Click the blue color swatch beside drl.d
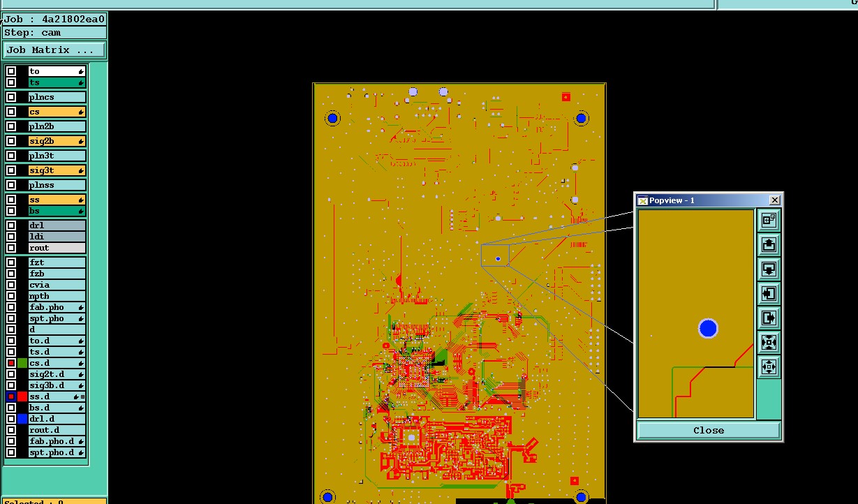Image resolution: width=858 pixels, height=504 pixels. pyautogui.click(x=22, y=419)
